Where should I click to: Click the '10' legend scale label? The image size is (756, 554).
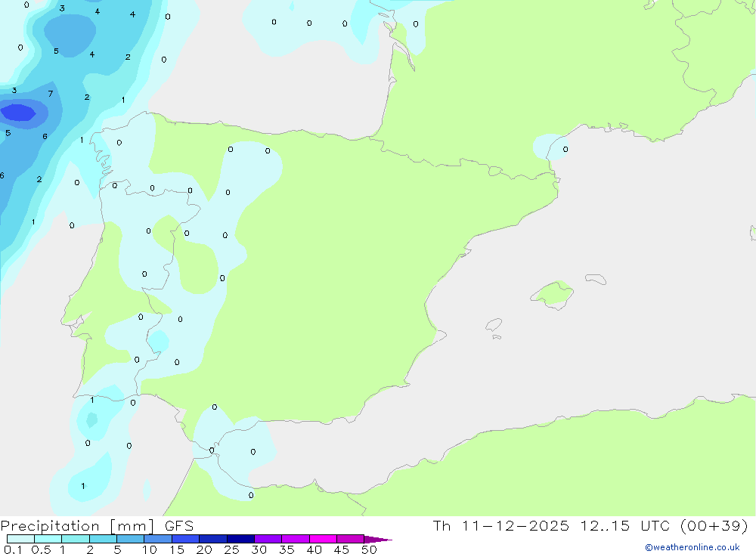tap(150, 549)
